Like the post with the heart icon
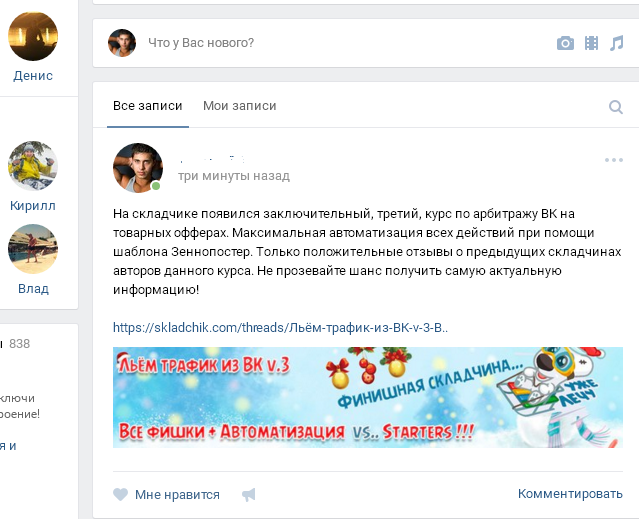 tap(120, 495)
